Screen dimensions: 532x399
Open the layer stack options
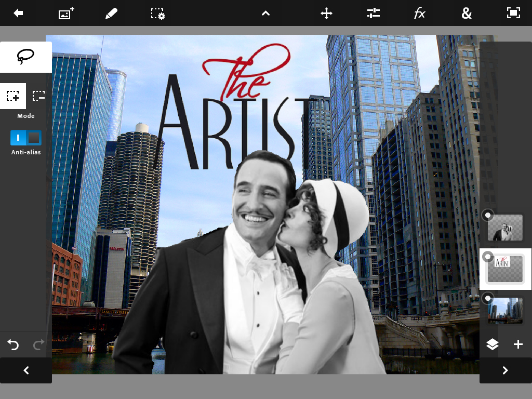tap(493, 344)
